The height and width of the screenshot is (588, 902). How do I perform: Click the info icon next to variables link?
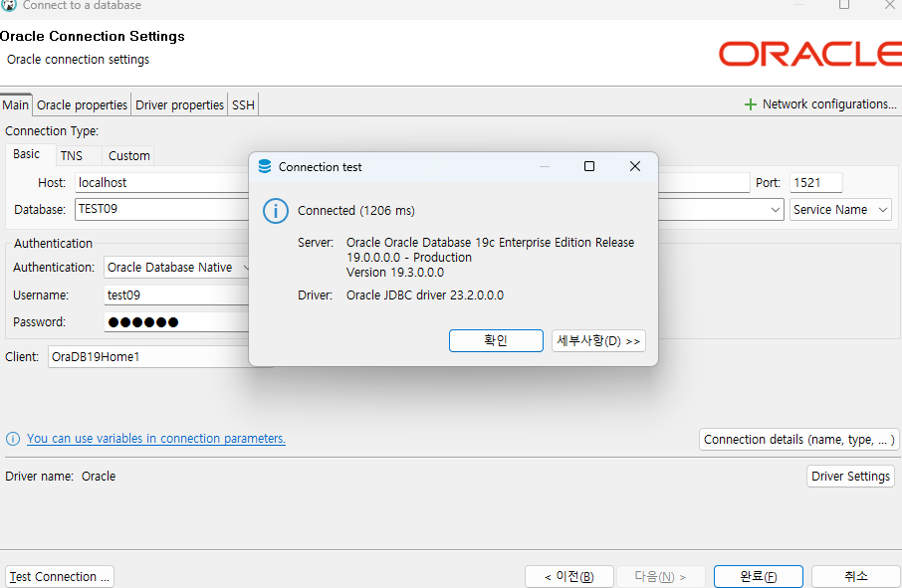coord(13,439)
